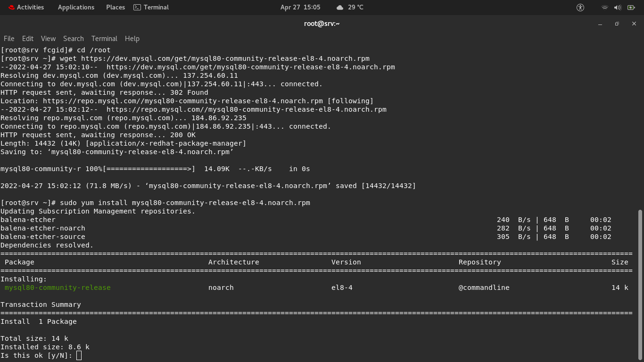Click the 'Installing:' label
The width and height of the screenshot is (644, 362).
click(24, 279)
